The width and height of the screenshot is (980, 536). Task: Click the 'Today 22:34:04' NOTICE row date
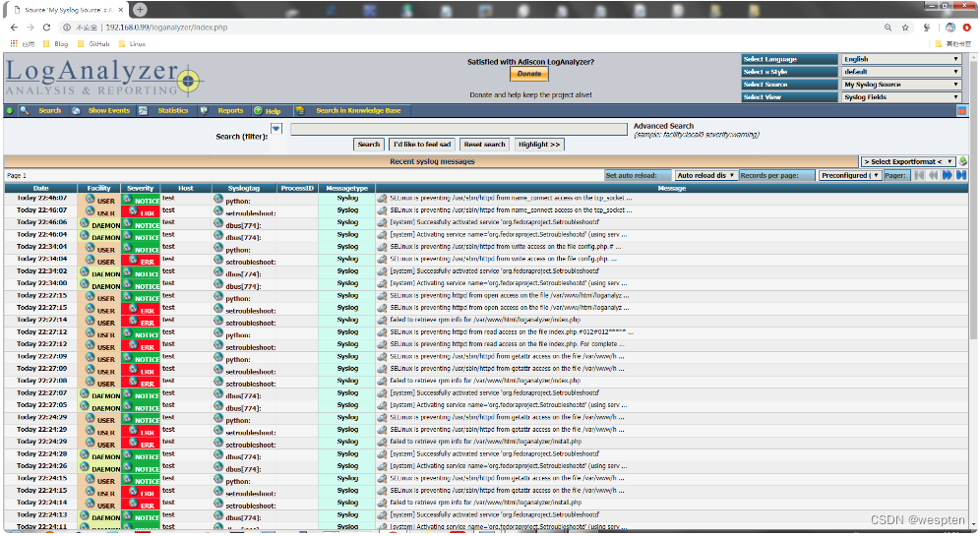click(x=42, y=247)
